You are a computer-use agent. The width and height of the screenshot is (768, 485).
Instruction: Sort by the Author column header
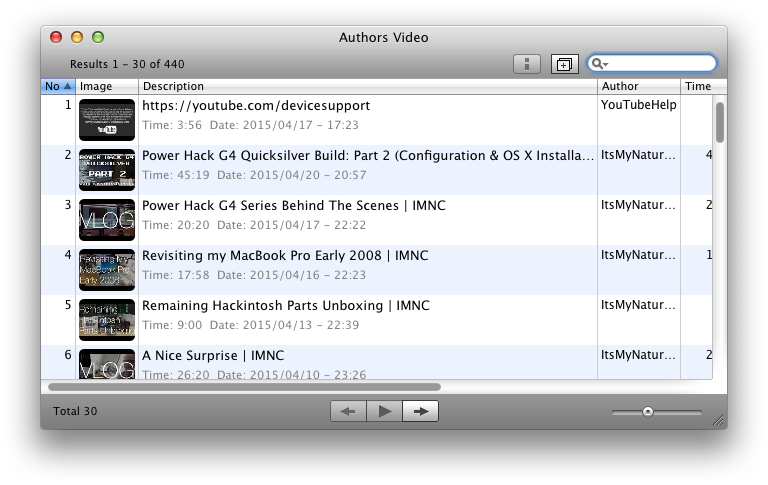639,86
